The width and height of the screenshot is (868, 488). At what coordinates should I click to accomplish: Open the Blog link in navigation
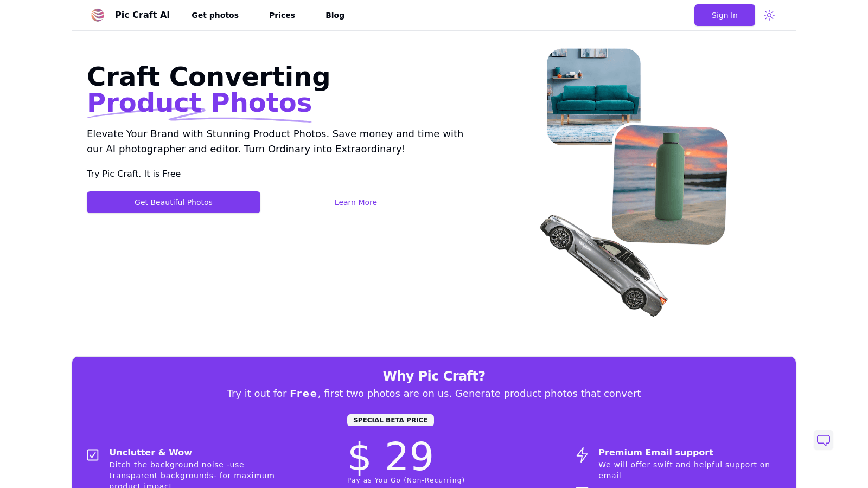coord(335,15)
